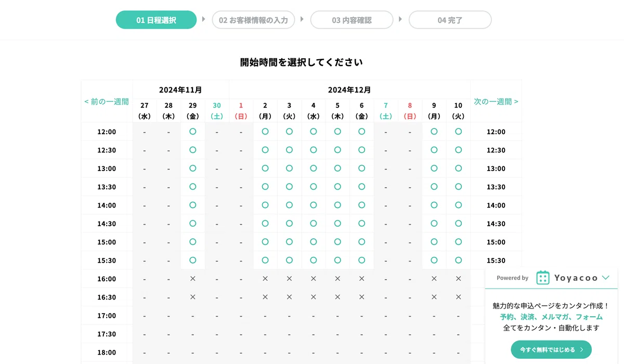This screenshot has height=364, width=624.
Task: Click the 7 (土) date header
Action: click(x=386, y=111)
